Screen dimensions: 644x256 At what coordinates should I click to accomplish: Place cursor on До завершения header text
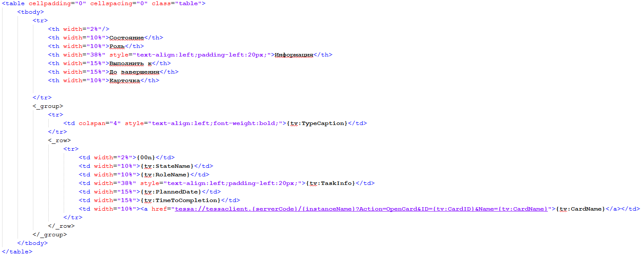(134, 72)
